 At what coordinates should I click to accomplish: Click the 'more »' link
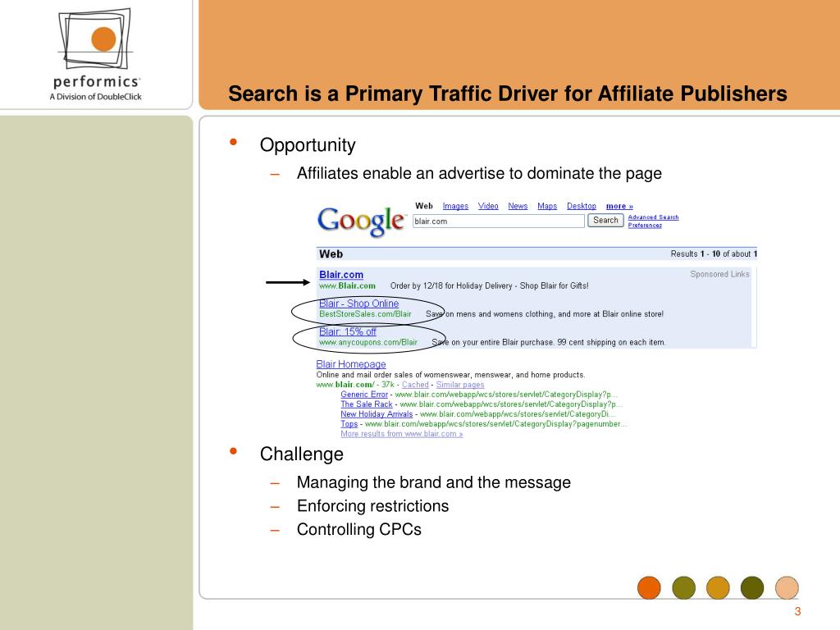coord(619,206)
